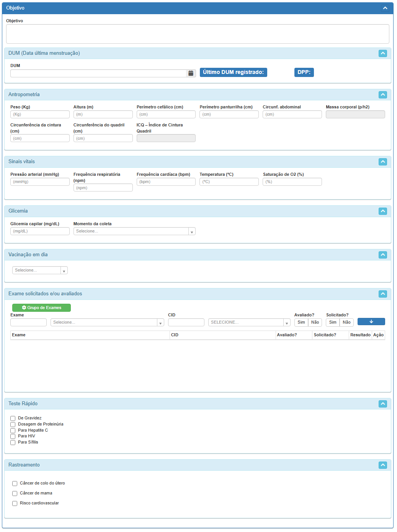Collapse the Sinais vitais section chevron
Screen dimensions: 397x532
click(382, 162)
